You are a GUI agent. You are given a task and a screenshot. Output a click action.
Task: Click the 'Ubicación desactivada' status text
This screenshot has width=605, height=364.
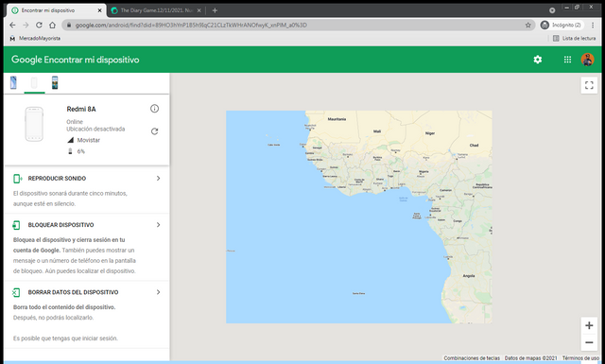95,129
